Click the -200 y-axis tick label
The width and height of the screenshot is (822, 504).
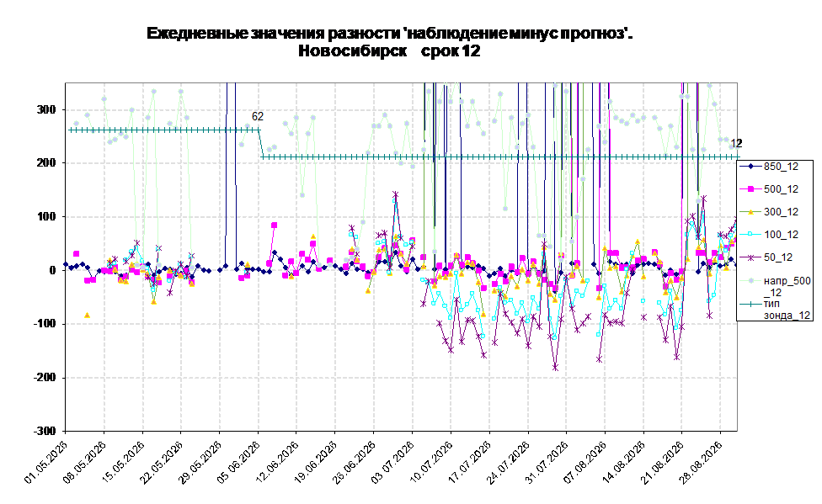point(44,377)
